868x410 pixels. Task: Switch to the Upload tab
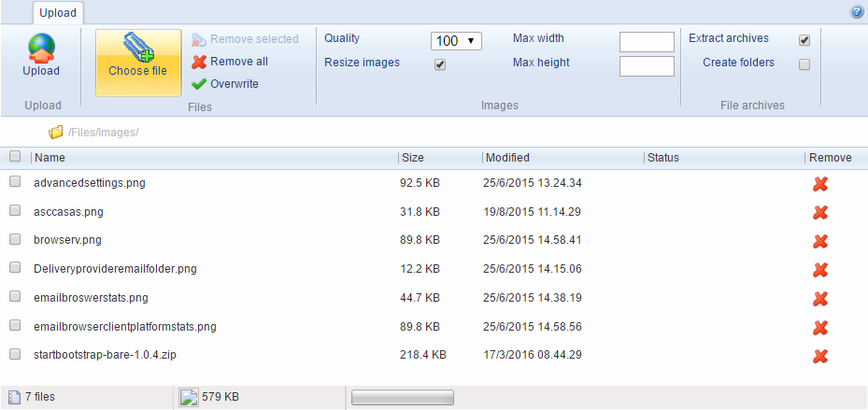58,13
